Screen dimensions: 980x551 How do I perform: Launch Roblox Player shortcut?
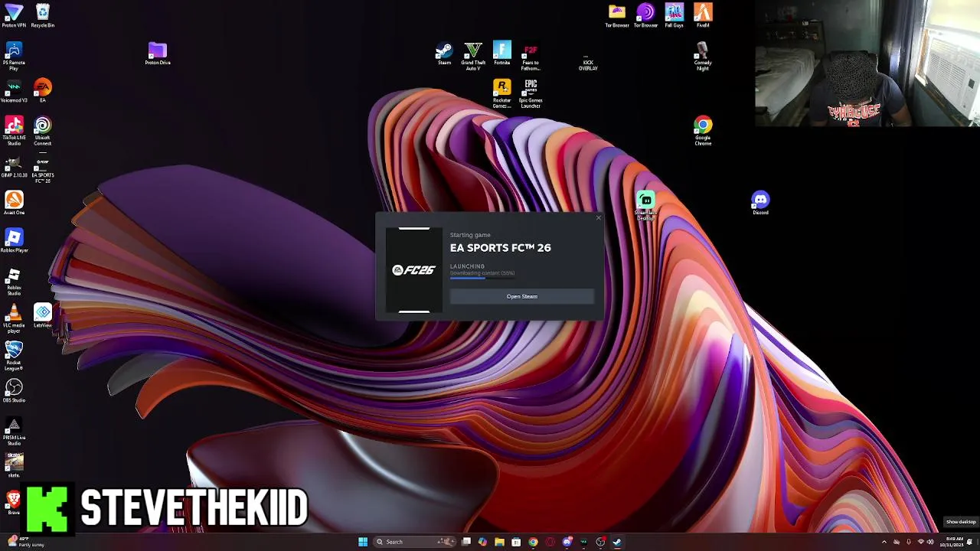point(14,240)
